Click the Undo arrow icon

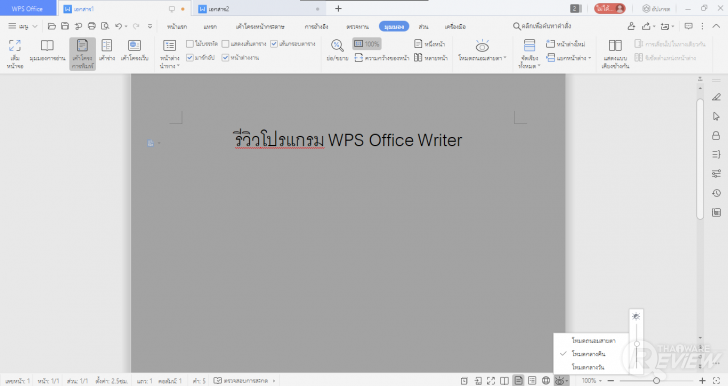[x=119, y=26]
